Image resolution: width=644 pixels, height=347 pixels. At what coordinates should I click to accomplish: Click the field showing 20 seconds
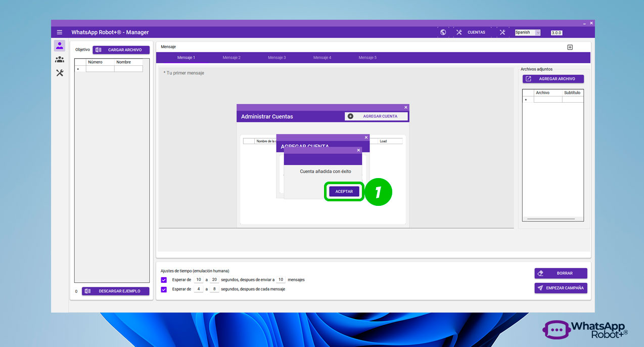[214, 280]
